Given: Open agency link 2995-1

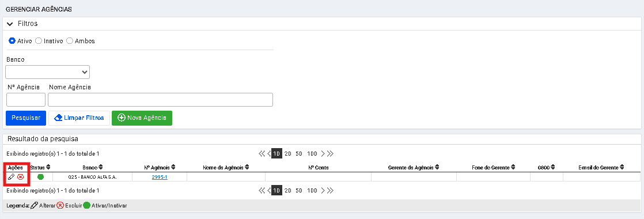Looking at the screenshot, I should click(x=160, y=177).
